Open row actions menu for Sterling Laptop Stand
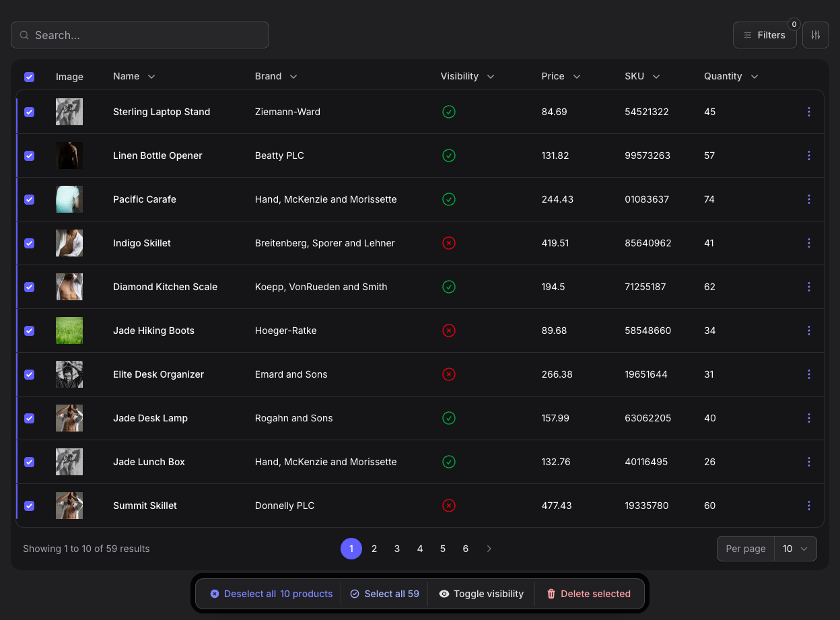 pos(809,112)
